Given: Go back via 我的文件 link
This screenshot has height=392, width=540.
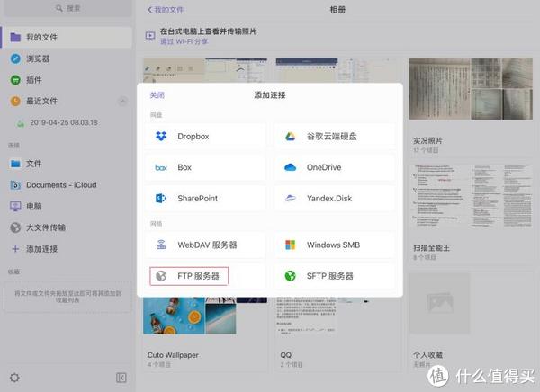Looking at the screenshot, I should (166, 10).
